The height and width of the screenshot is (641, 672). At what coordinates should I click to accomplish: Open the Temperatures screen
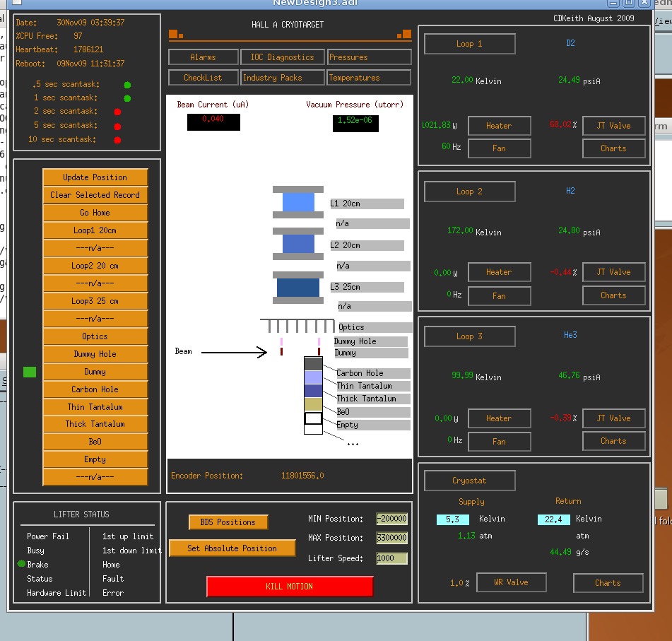point(369,78)
